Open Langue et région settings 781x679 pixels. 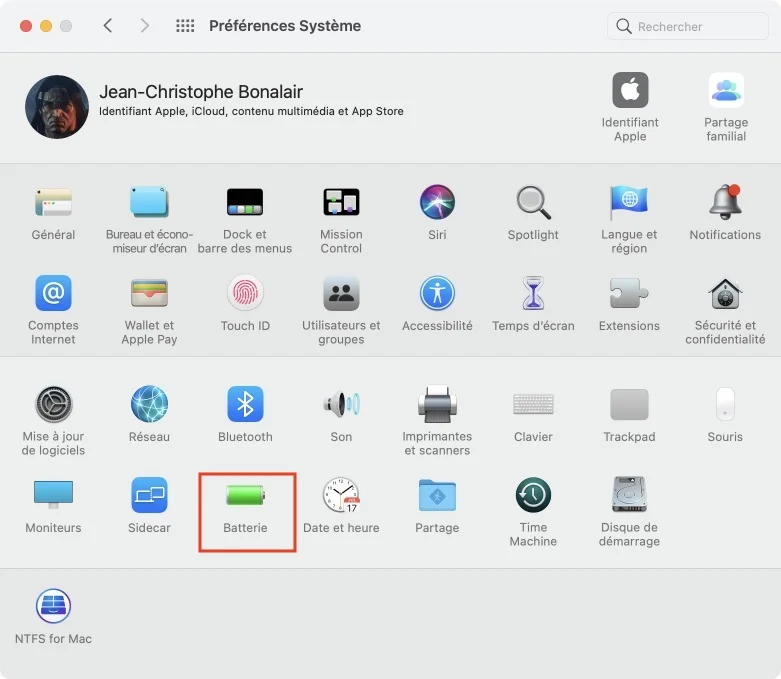click(629, 202)
